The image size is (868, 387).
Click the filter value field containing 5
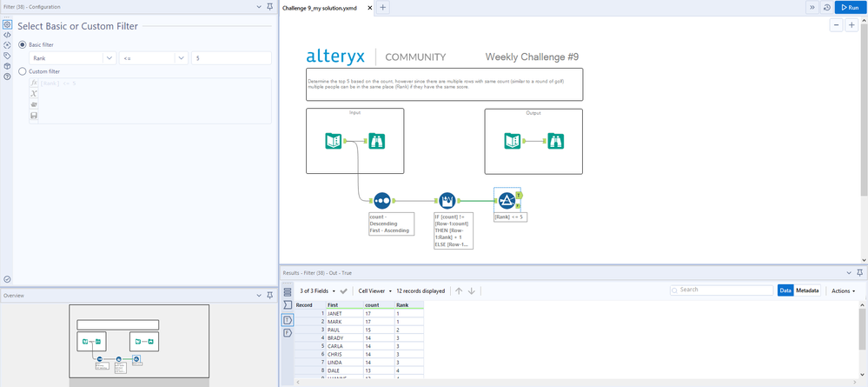point(231,57)
